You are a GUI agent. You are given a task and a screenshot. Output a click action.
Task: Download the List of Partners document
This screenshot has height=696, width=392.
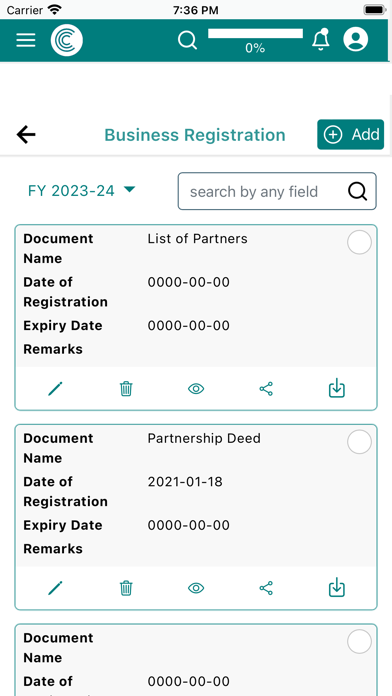coord(337,388)
